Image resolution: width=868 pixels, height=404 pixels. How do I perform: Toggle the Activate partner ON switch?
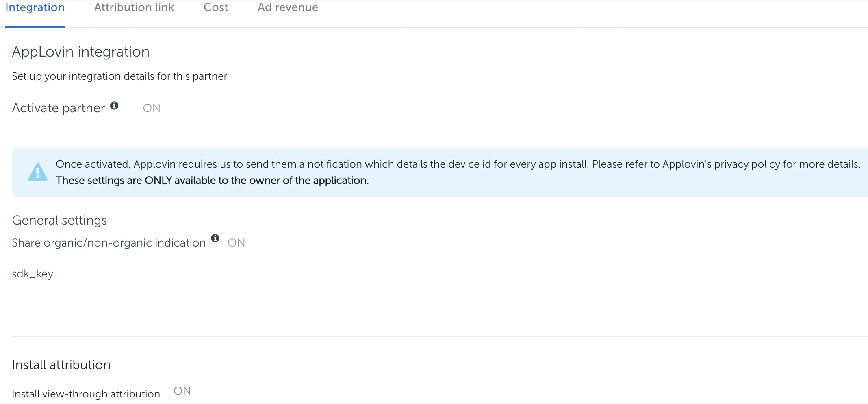pyautogui.click(x=152, y=108)
